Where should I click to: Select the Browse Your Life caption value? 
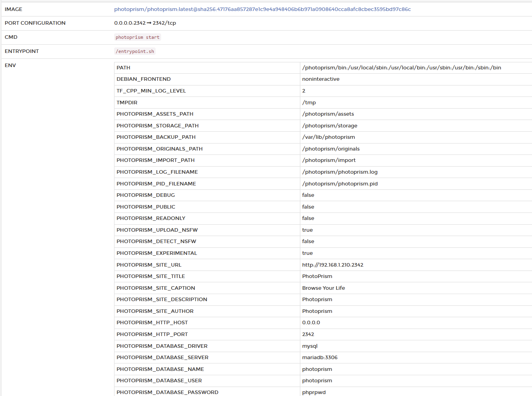tap(323, 288)
